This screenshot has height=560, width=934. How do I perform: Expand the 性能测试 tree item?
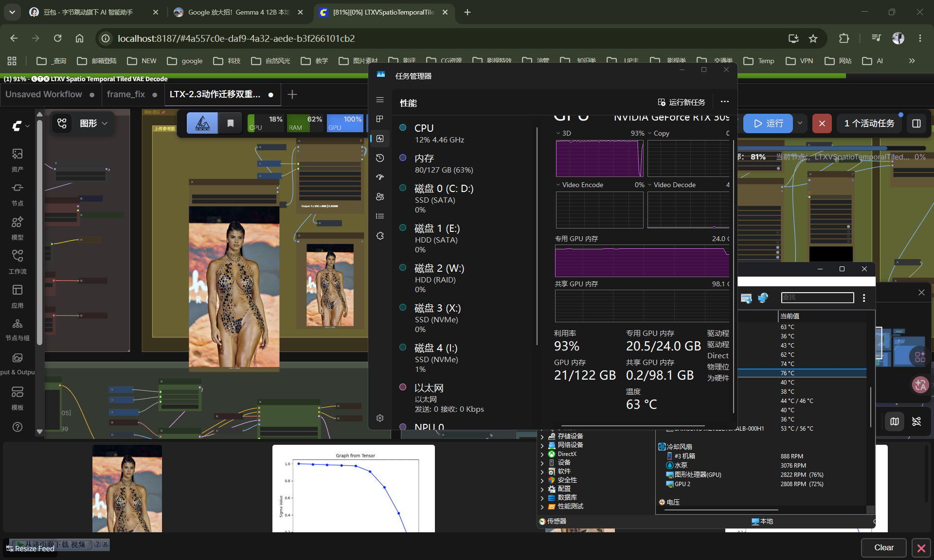click(542, 507)
